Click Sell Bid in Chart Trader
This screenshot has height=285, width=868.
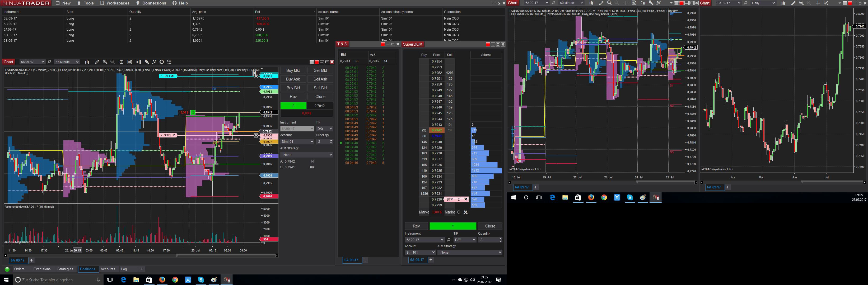tap(320, 88)
